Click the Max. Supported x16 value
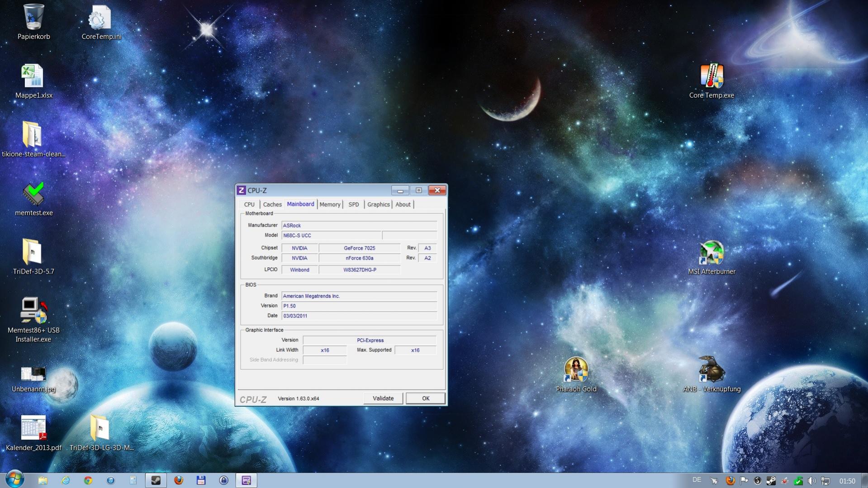Screen dimensions: 868x488 click(x=415, y=350)
